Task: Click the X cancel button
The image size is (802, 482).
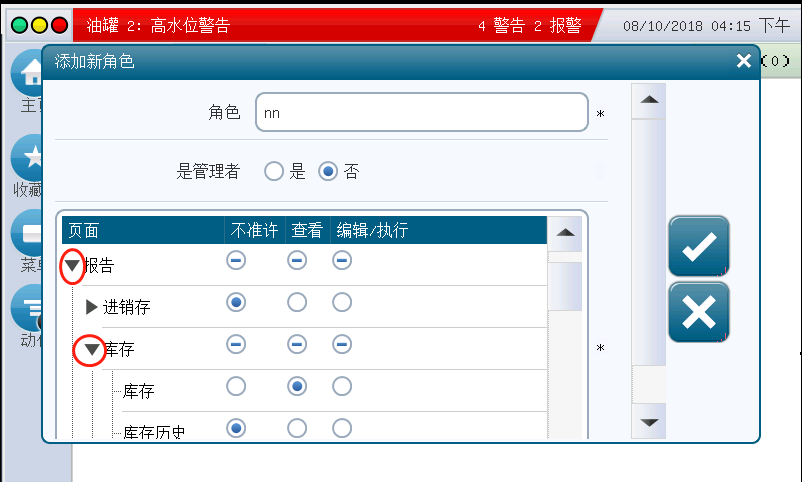Action: [698, 312]
